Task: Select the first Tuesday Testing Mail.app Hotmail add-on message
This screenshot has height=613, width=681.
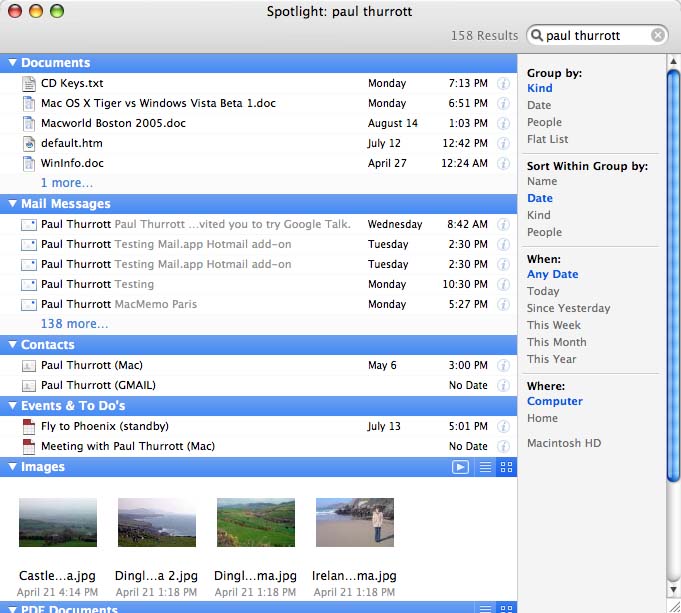Action: pos(258,245)
